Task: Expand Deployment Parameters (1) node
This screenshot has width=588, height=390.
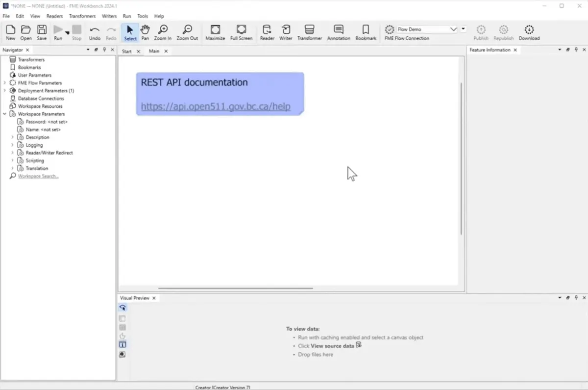Action: 5,91
